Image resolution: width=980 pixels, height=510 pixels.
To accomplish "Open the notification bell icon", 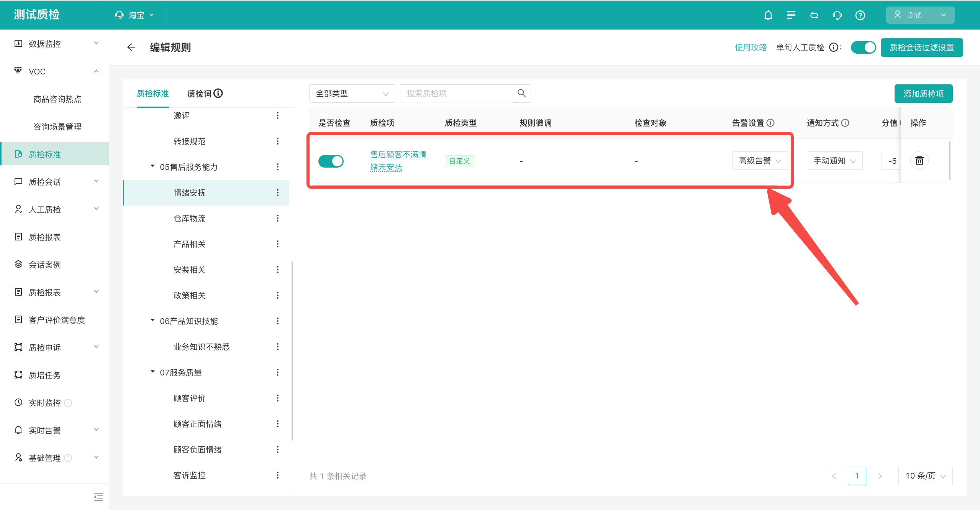I will (768, 15).
